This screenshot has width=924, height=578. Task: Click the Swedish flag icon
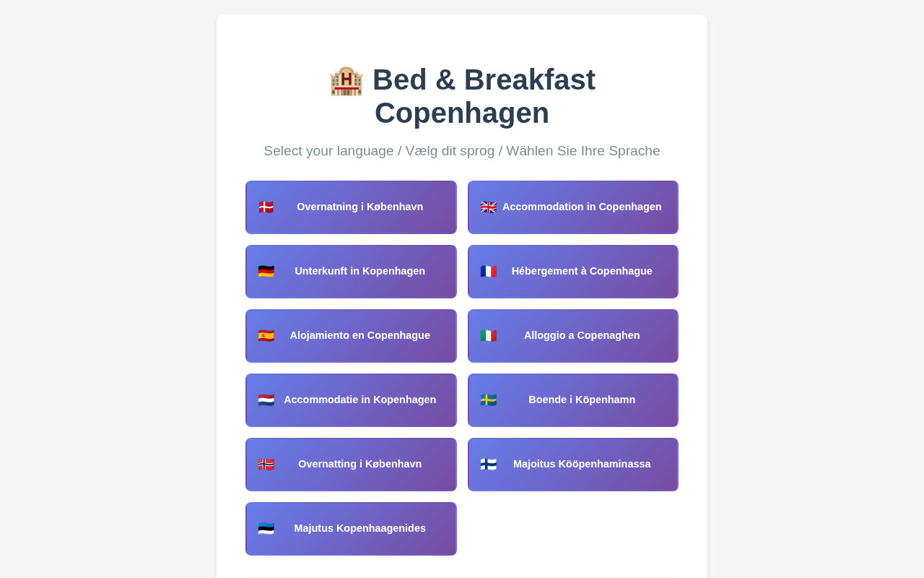click(489, 400)
